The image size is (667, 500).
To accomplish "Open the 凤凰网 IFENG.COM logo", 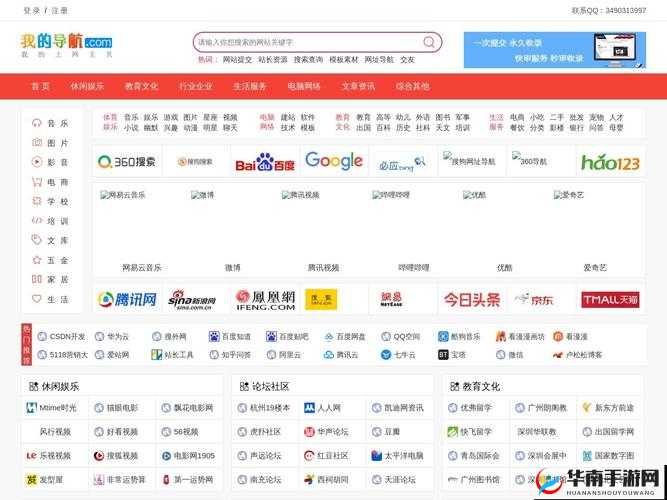I will 265,300.
